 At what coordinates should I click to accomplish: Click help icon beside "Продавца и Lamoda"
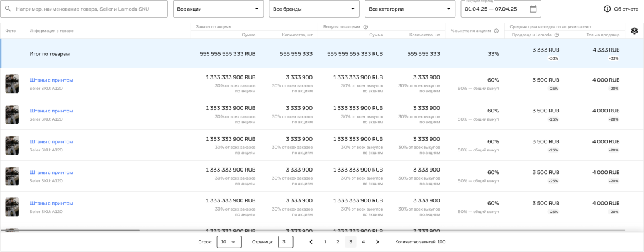click(x=557, y=35)
